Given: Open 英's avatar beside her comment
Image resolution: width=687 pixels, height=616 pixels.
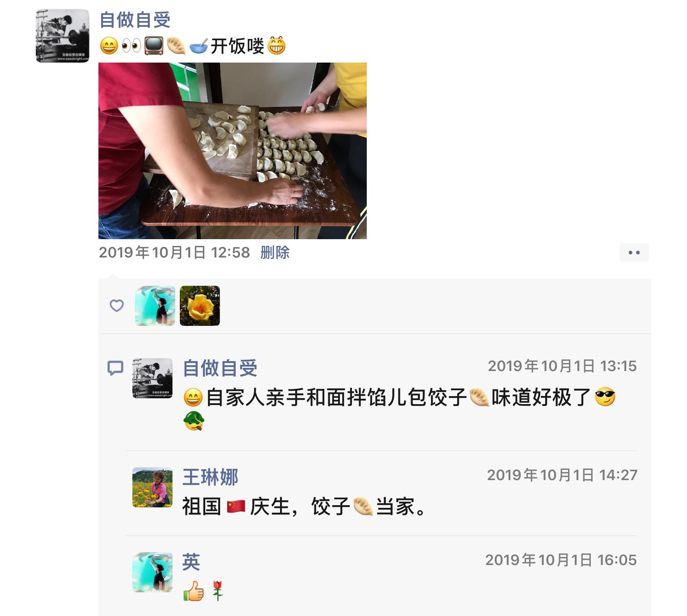Looking at the screenshot, I should [153, 572].
